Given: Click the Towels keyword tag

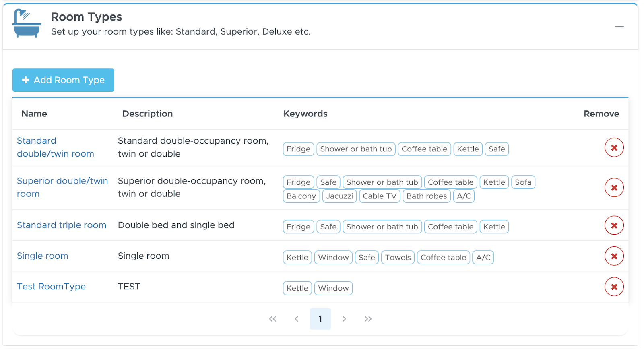Looking at the screenshot, I should (398, 258).
